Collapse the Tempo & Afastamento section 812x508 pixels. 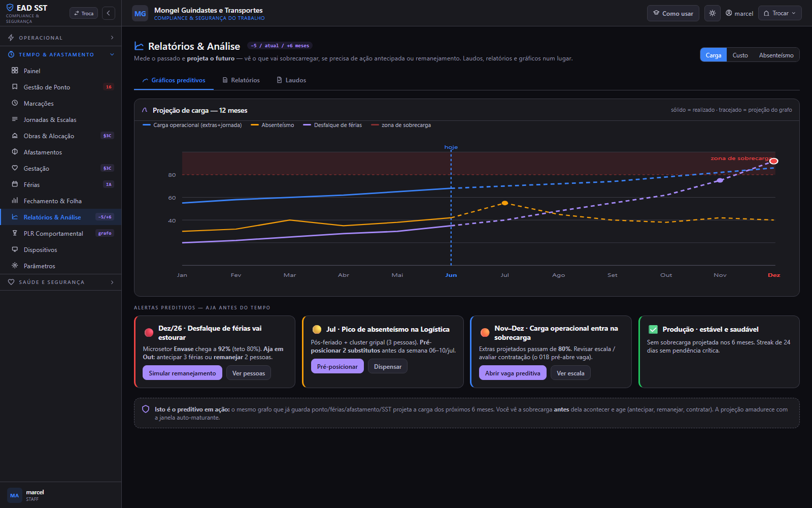click(61, 54)
